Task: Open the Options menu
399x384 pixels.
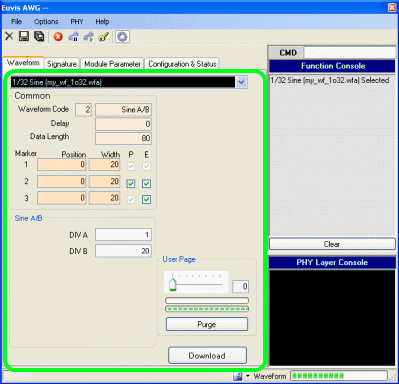Action: pyautogui.click(x=46, y=22)
